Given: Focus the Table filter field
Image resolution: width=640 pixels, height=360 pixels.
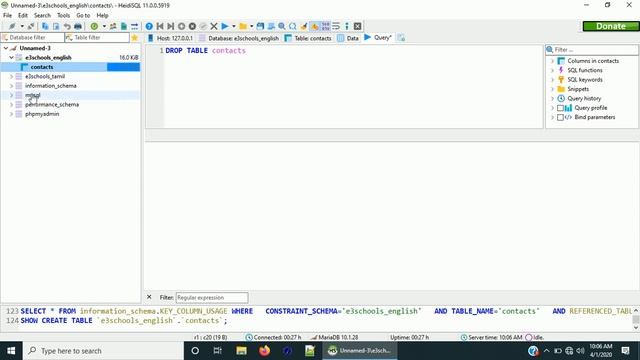Looking at the screenshot, I should point(97,38).
